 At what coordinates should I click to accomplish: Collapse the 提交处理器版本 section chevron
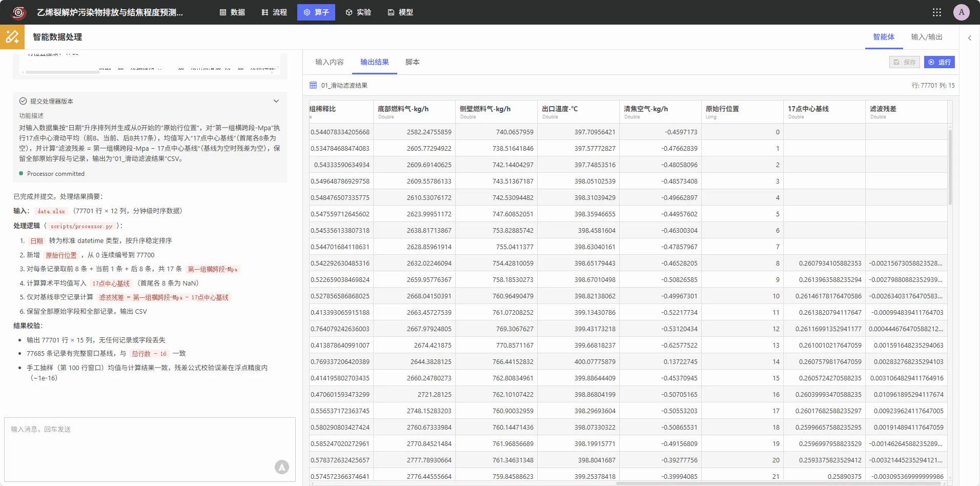pyautogui.click(x=276, y=101)
